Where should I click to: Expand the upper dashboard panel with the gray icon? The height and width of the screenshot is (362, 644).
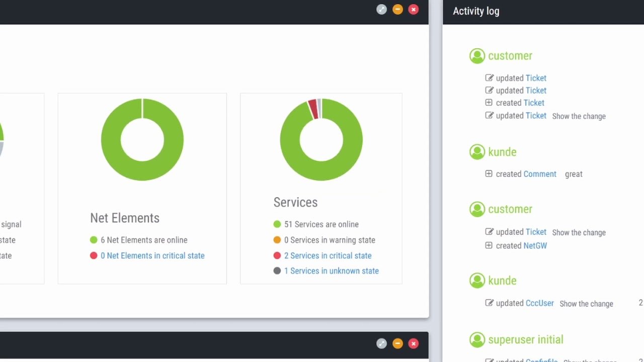pos(381,9)
